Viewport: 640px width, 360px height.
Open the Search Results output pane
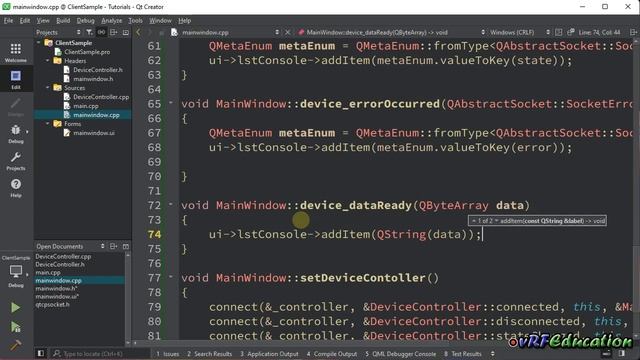click(209, 354)
